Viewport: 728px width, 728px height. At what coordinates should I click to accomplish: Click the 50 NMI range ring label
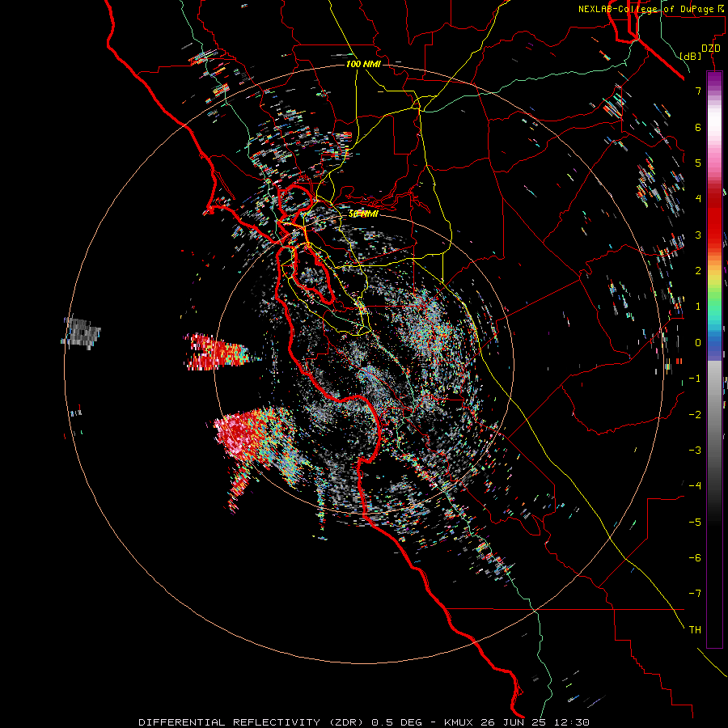click(x=363, y=214)
